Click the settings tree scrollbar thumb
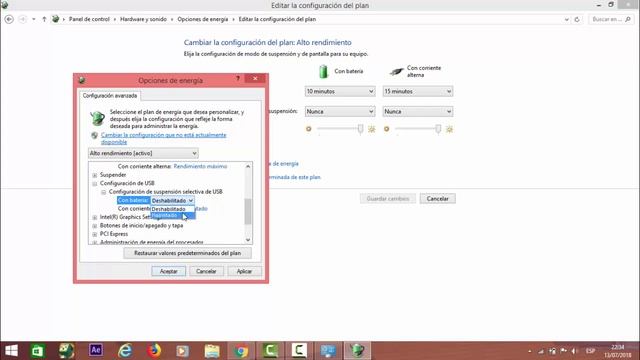 click(248, 211)
